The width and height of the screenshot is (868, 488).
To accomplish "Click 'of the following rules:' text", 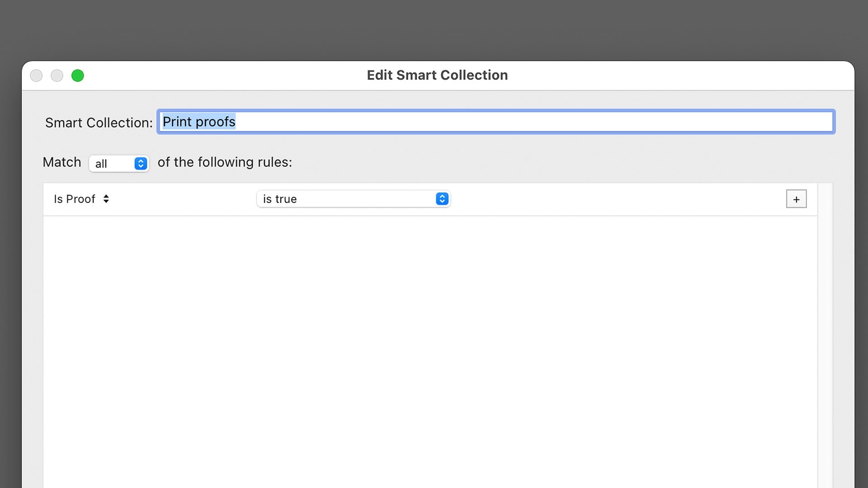I will tap(225, 162).
